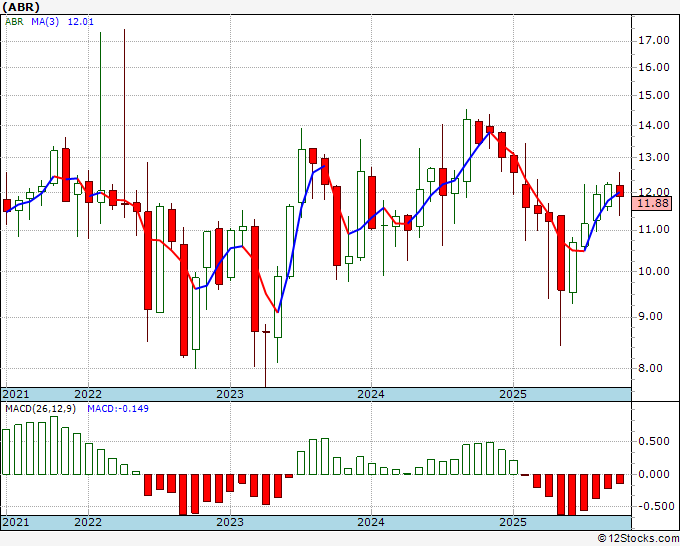Click the 14.00 price axis label

654,125
